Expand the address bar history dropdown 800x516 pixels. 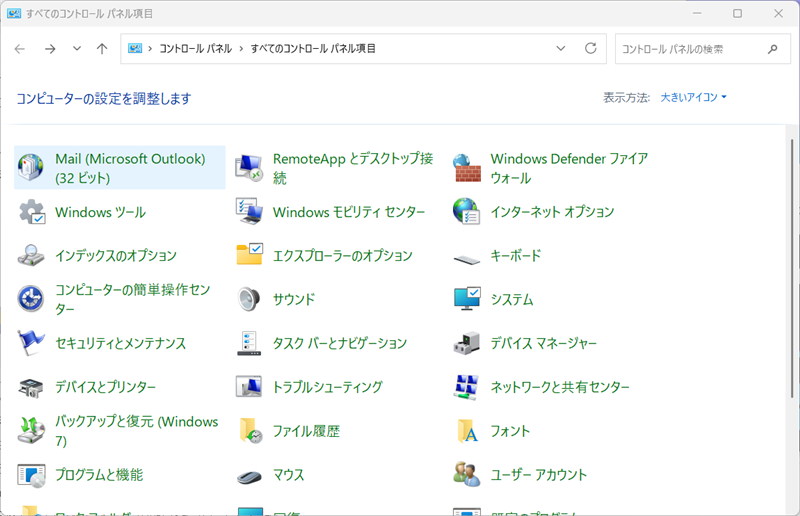point(561,48)
